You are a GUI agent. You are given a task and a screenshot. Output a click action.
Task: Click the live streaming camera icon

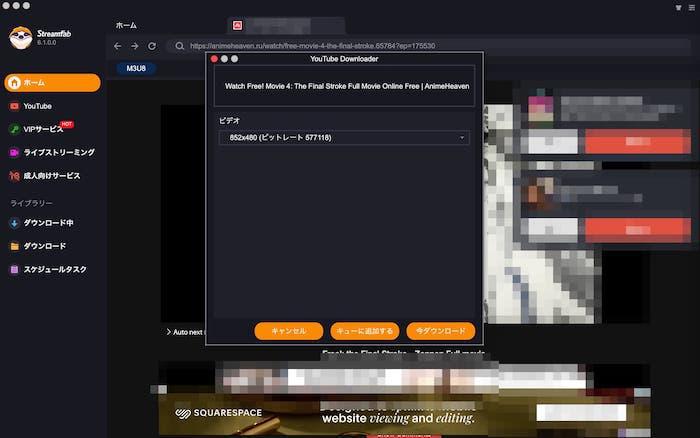click(14, 153)
